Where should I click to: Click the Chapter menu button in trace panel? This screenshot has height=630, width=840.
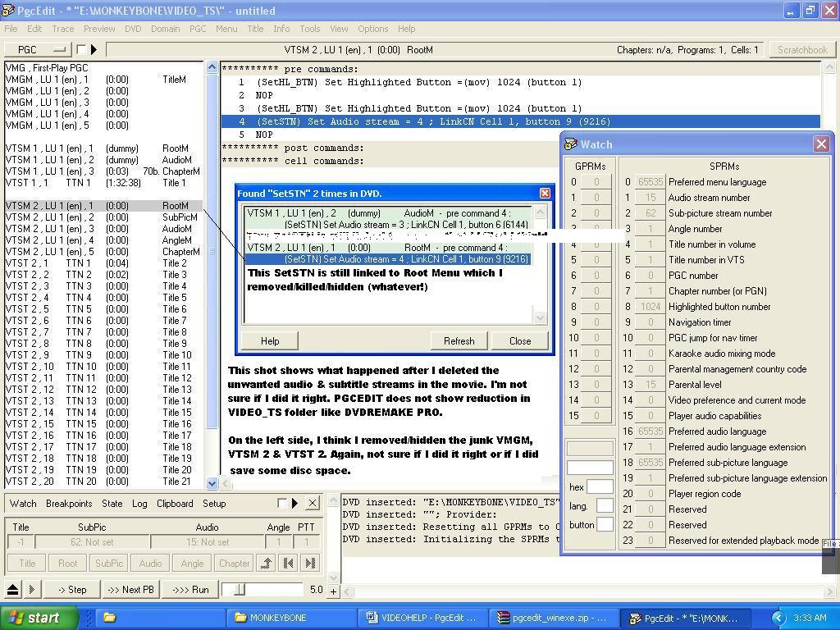coord(234,563)
